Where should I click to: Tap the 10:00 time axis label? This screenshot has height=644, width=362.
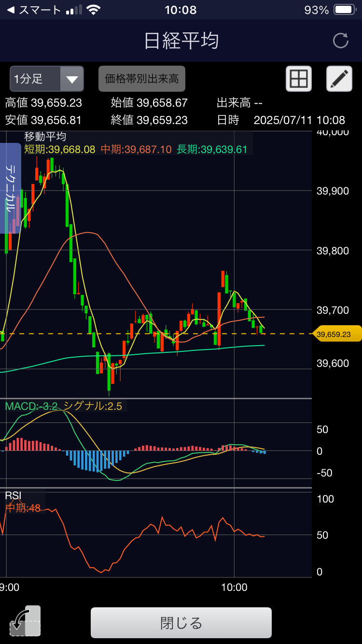[234, 587]
